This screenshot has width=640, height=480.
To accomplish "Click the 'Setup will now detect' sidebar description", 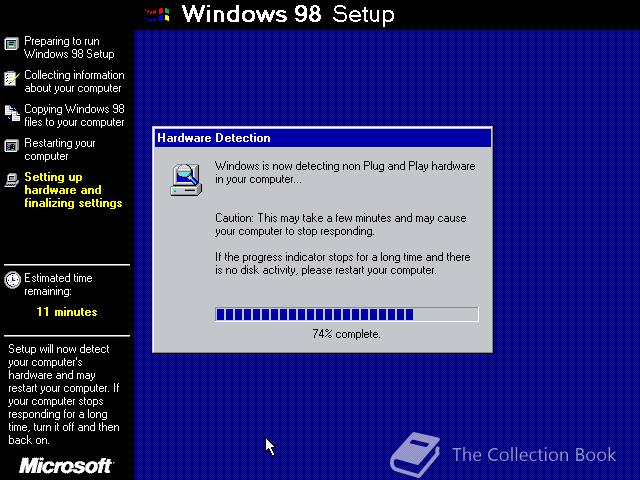I will pyautogui.click(x=64, y=394).
